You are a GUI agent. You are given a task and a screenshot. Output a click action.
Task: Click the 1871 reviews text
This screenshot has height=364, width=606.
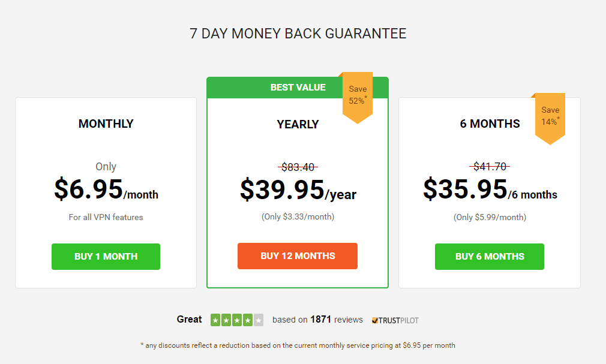pos(336,320)
